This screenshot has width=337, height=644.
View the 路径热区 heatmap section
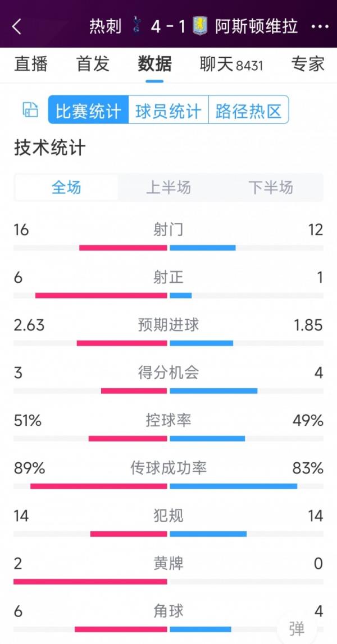point(249,110)
